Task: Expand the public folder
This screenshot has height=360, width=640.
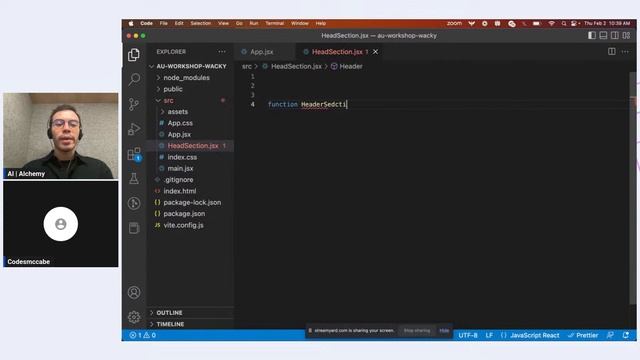Action: tap(173, 89)
